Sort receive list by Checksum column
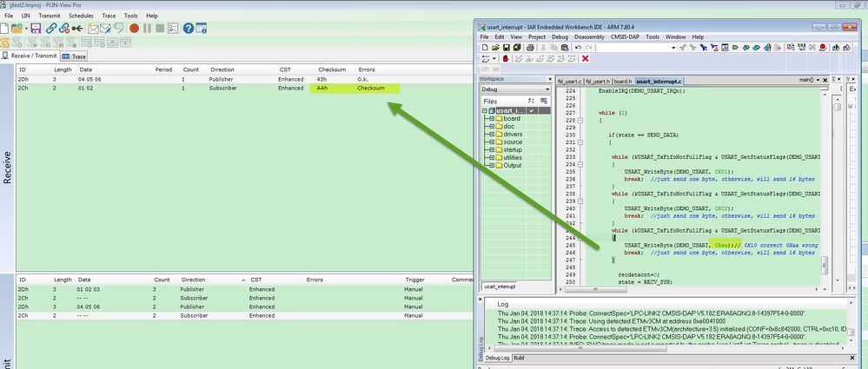868x369 pixels. [x=332, y=69]
